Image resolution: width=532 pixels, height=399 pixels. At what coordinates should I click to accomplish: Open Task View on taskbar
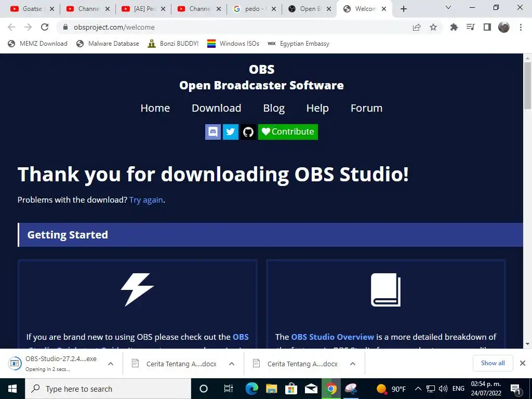pyautogui.click(x=229, y=389)
